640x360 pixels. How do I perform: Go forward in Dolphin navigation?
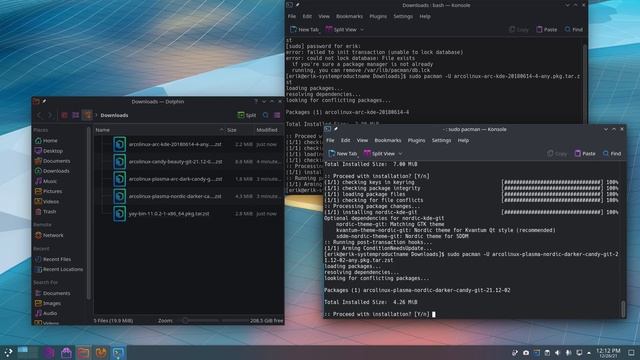[x=51, y=116]
